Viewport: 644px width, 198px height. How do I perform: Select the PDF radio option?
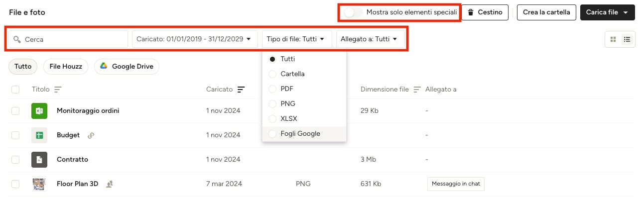click(272, 89)
